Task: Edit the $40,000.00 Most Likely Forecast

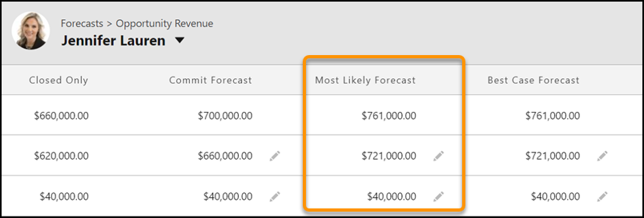Action: pyautogui.click(x=438, y=196)
